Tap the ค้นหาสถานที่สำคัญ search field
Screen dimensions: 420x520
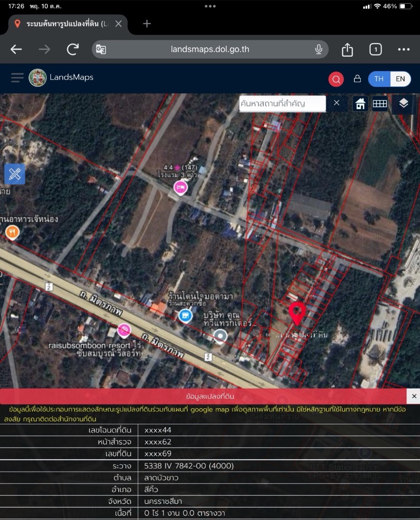pos(282,103)
